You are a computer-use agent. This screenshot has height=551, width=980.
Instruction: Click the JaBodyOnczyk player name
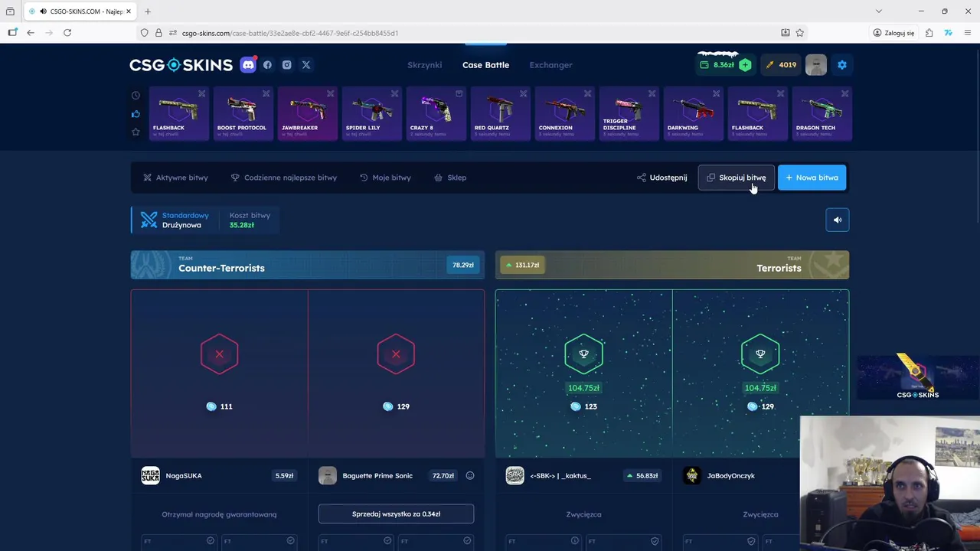(730, 476)
